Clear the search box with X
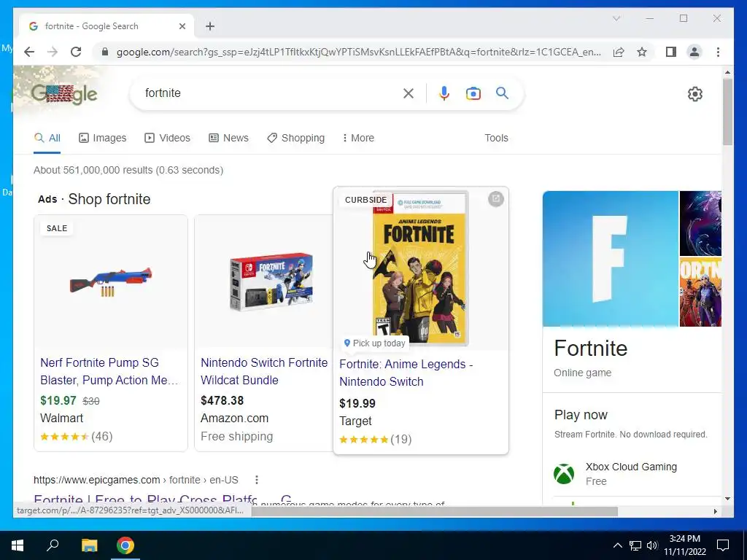The image size is (747, 560). pyautogui.click(x=409, y=93)
